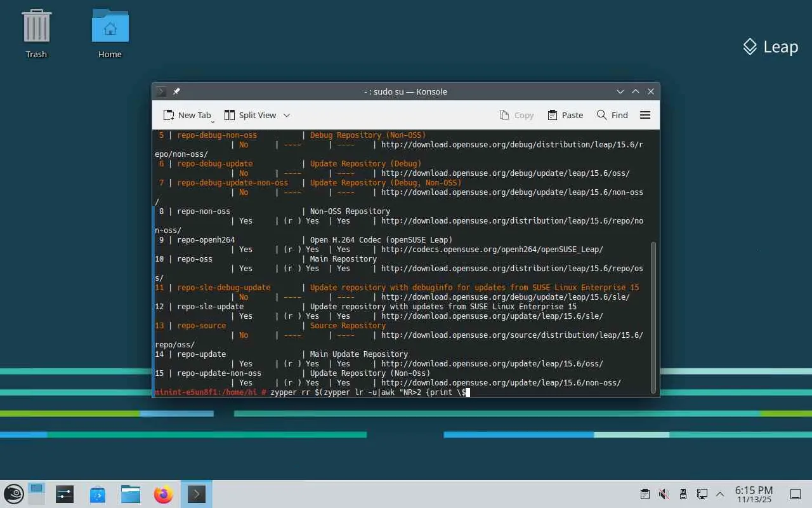812x508 pixels.
Task: Click the codecs.opensuse.org openh264 URL
Action: (x=492, y=250)
